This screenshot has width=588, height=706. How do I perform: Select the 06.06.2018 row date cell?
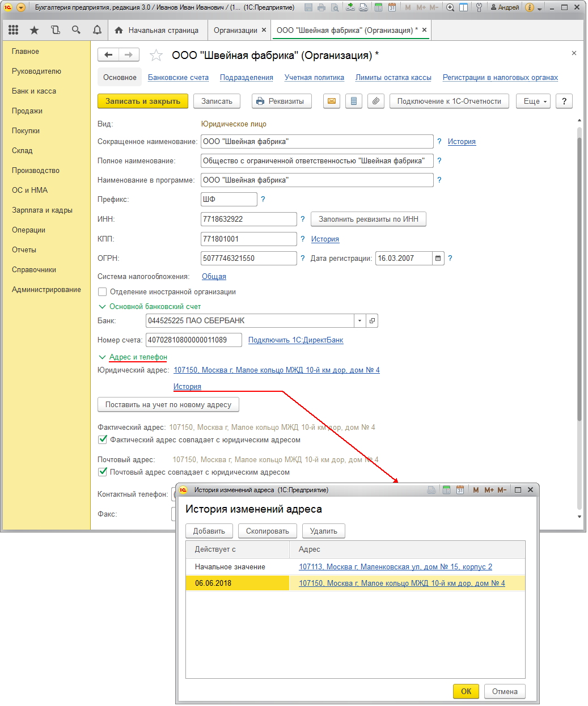[238, 583]
